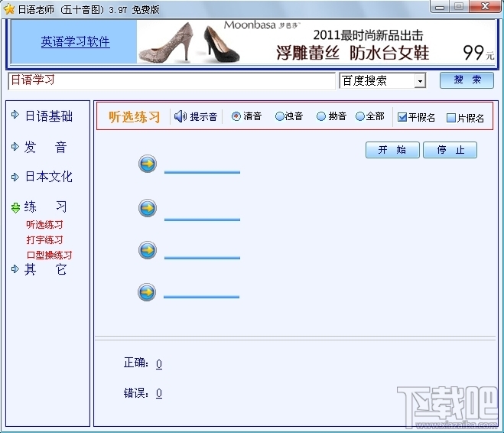Click the star app icon in title bar

pyautogui.click(x=9, y=9)
